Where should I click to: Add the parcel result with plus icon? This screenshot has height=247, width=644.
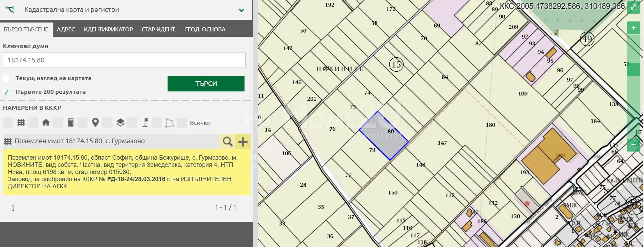(x=243, y=141)
